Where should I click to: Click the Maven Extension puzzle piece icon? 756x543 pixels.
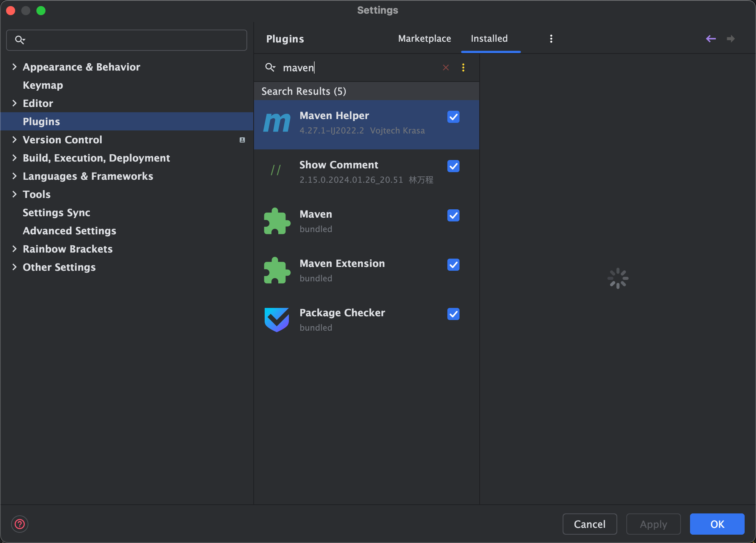click(x=277, y=270)
